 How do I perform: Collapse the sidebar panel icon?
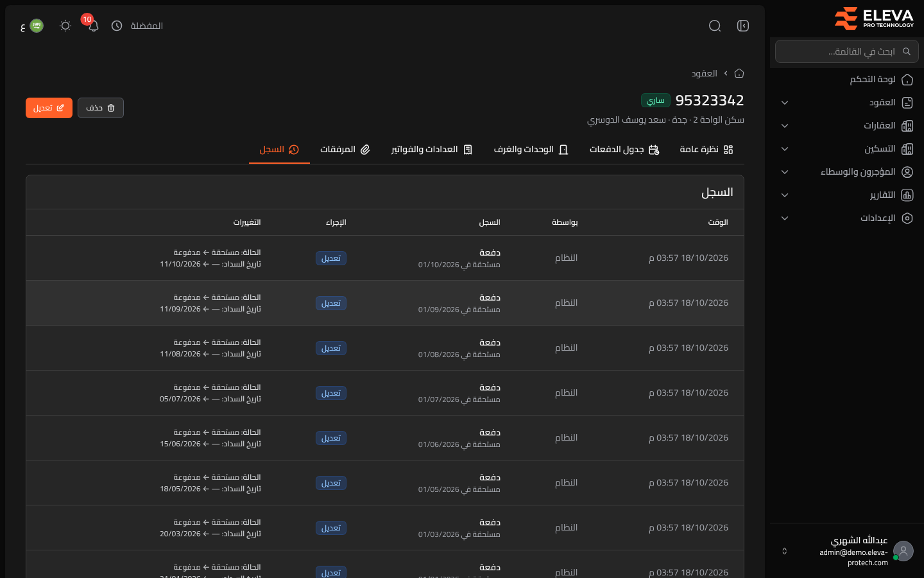point(743,26)
